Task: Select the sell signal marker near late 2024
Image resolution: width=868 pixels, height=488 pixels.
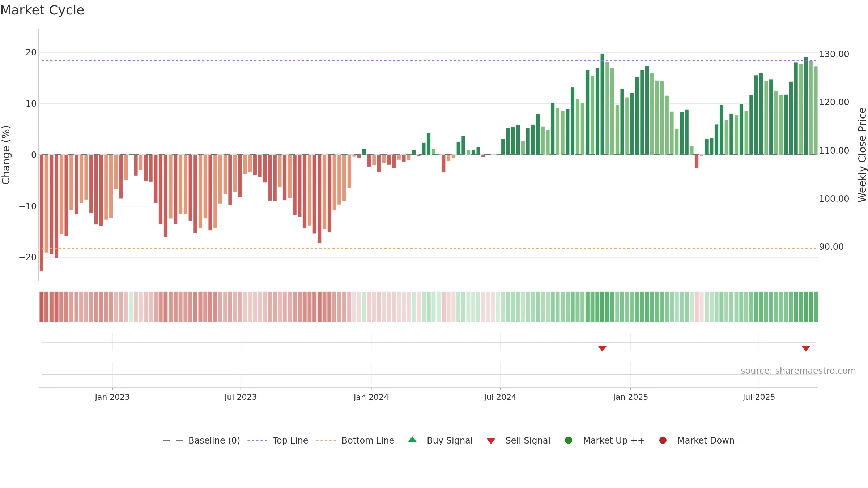Action: coord(602,348)
